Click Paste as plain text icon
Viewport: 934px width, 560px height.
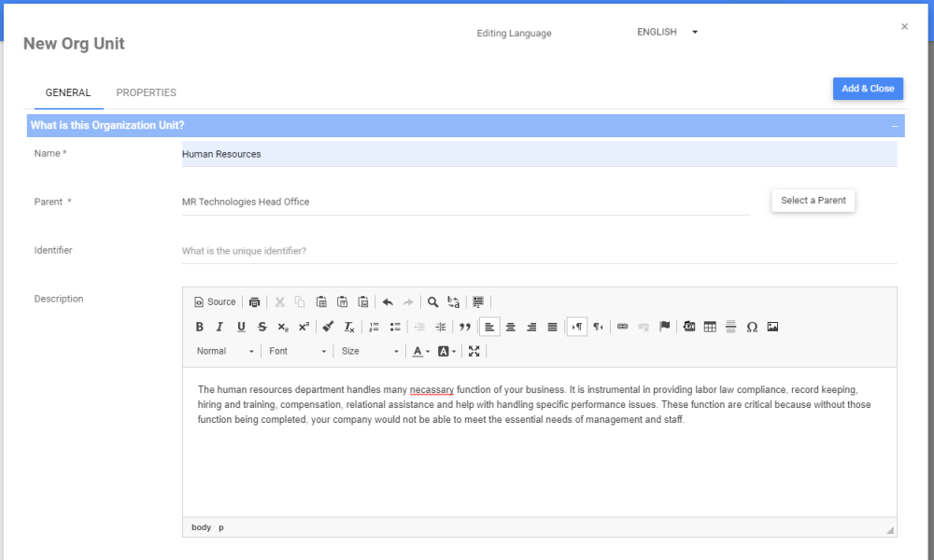coord(342,301)
